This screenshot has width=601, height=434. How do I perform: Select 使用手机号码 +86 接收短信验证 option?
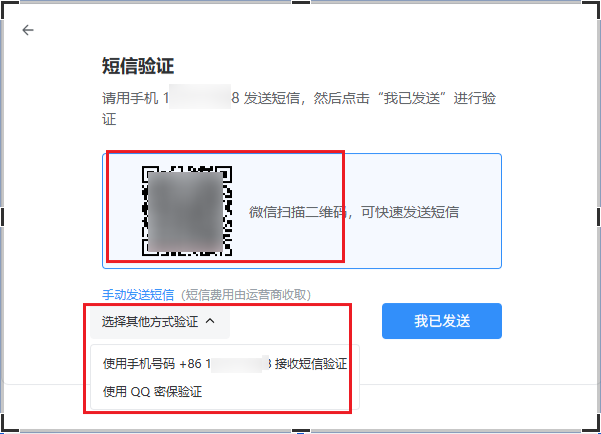(x=225, y=363)
